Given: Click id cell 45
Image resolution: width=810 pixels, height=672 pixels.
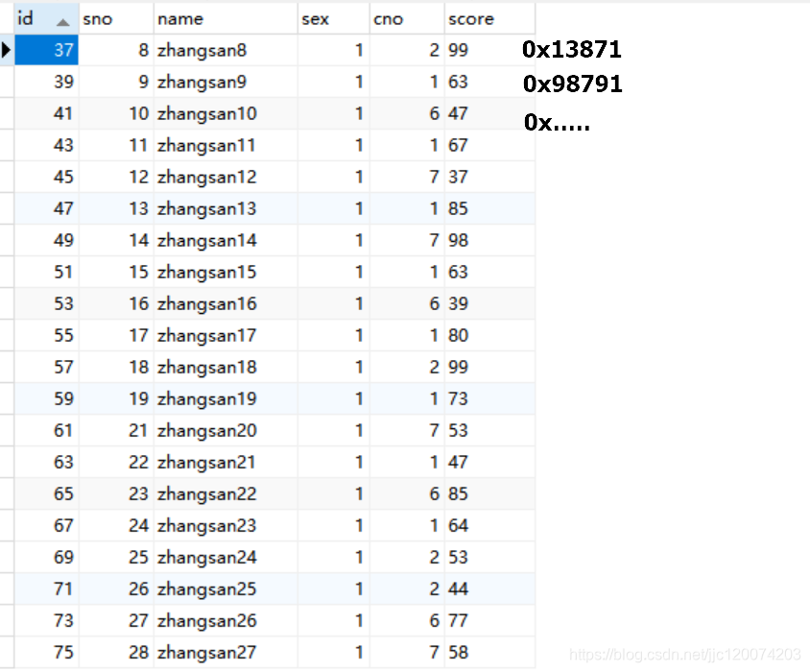Looking at the screenshot, I should 46,177.
